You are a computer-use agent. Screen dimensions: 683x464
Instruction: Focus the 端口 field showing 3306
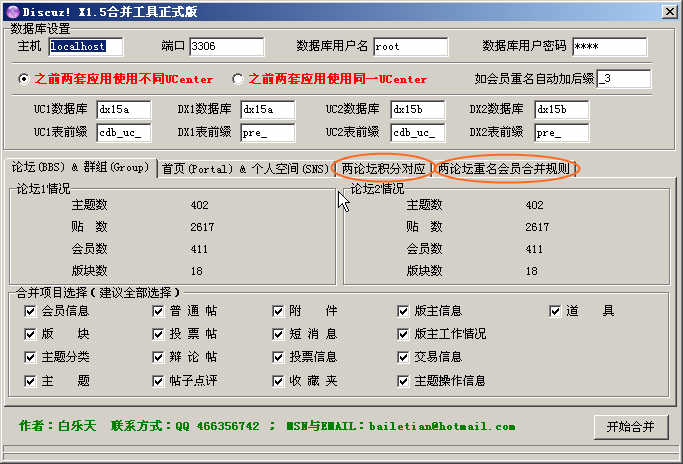tap(227, 46)
